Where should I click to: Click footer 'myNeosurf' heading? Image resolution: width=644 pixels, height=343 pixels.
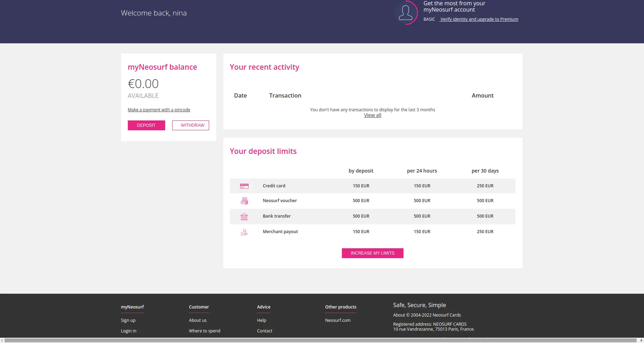132,307
